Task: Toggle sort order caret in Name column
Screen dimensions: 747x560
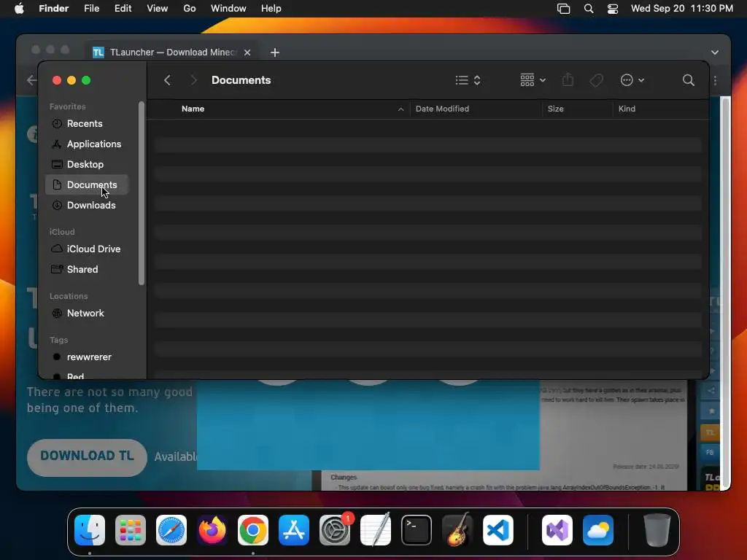Action: click(400, 109)
